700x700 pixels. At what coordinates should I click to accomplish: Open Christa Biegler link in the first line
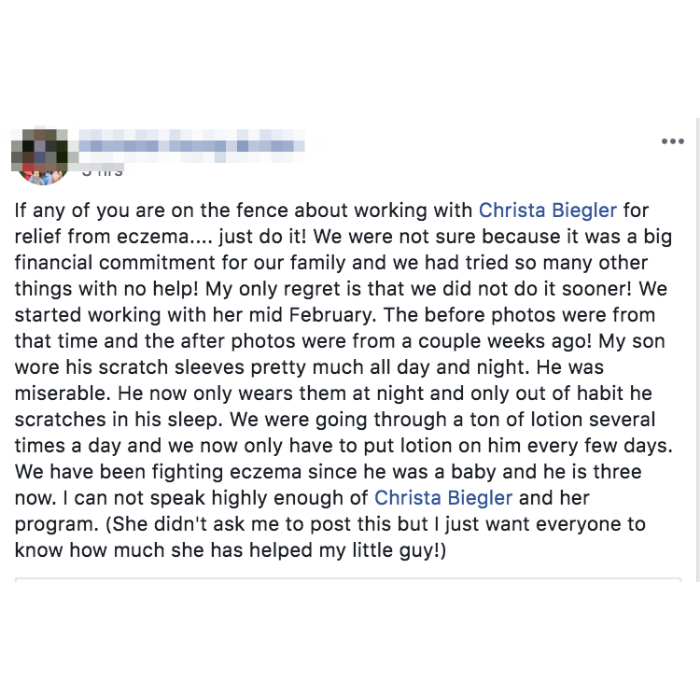click(548, 211)
